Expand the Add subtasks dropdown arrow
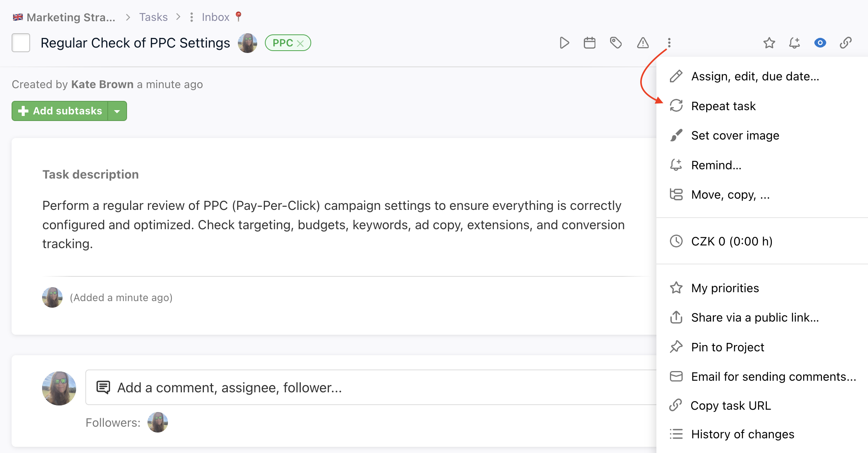Image resolution: width=868 pixels, height=453 pixels. (x=117, y=111)
